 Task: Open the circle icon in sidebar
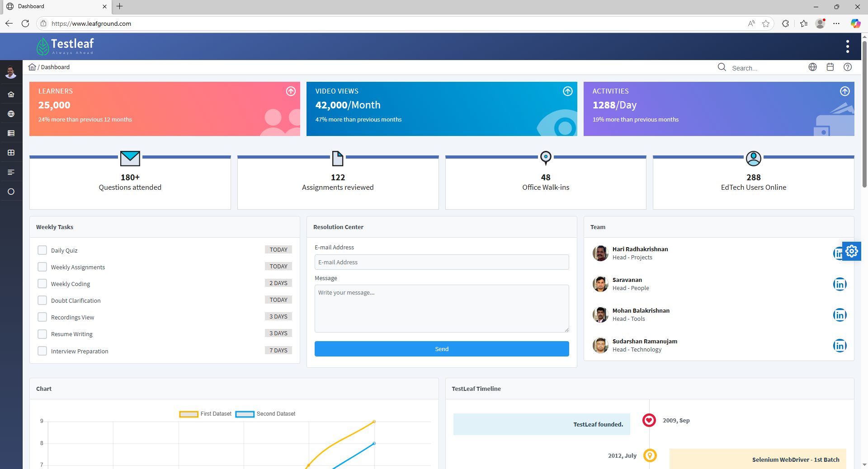[11, 192]
